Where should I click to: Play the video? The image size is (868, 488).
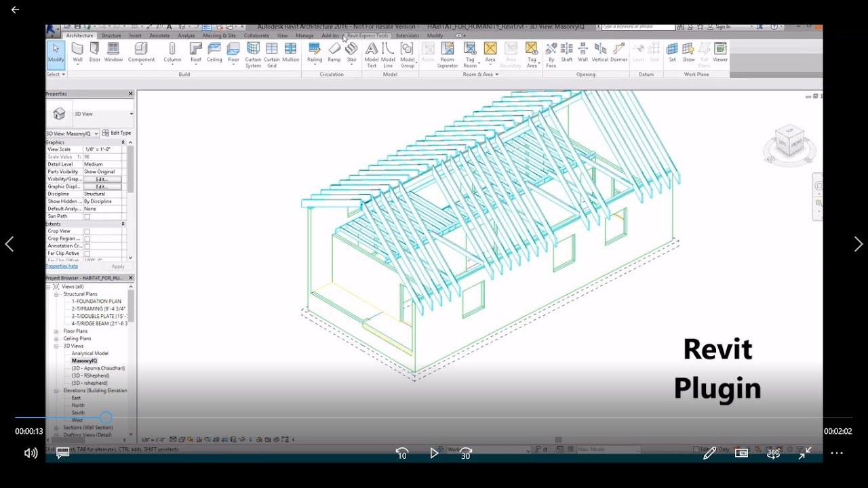pyautogui.click(x=434, y=453)
